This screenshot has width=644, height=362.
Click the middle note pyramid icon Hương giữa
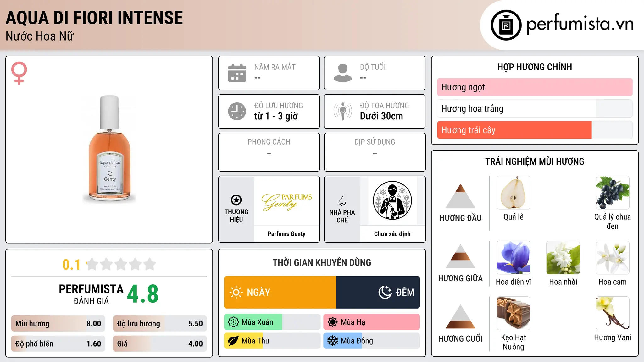coord(461,256)
